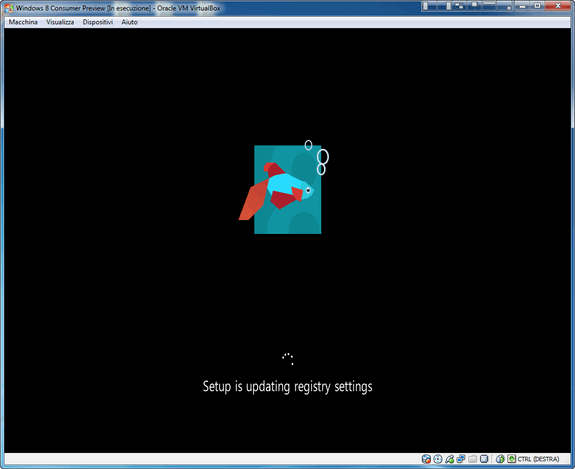This screenshot has width=575, height=469.
Task: Click the shared folders status icon
Action: pyautogui.click(x=472, y=459)
